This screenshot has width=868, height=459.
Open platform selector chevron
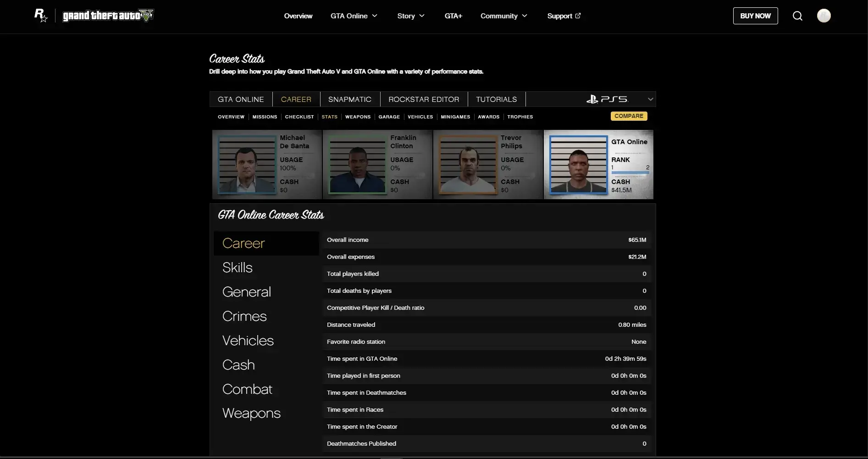[x=650, y=99]
